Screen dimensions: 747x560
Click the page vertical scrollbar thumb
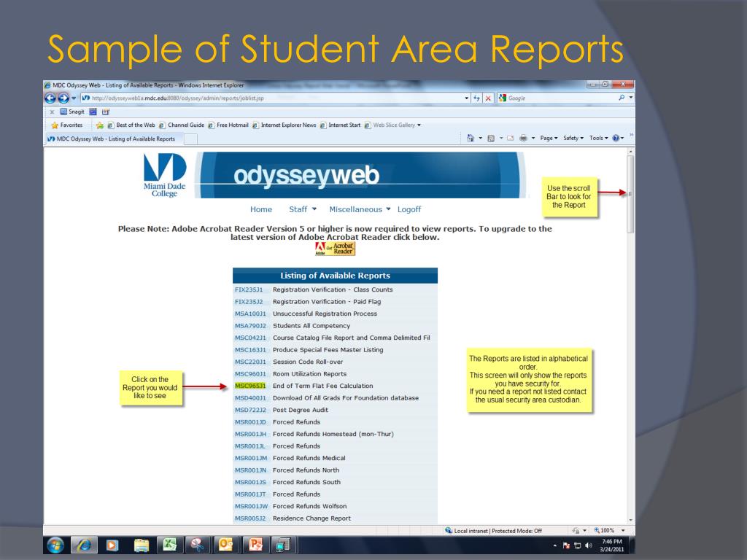point(630,194)
